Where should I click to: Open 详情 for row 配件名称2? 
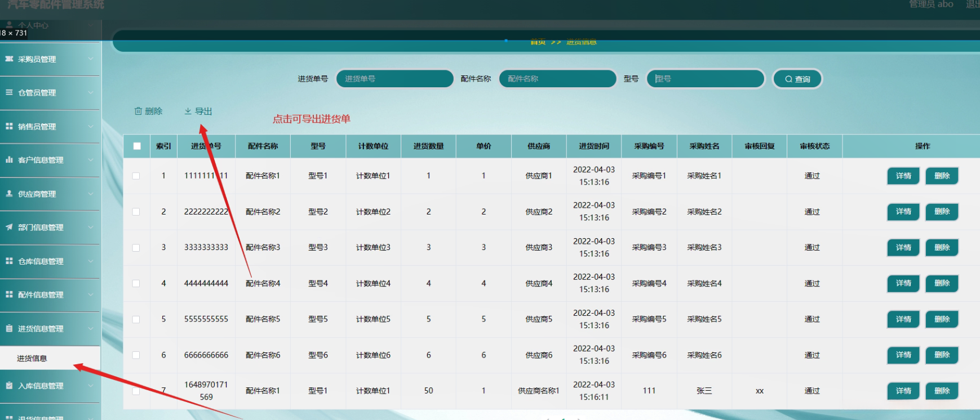(903, 212)
